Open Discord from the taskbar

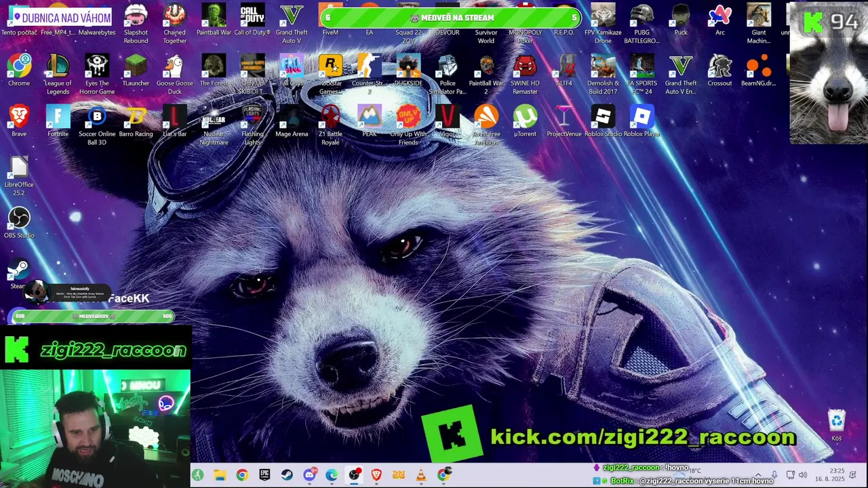[x=309, y=475]
